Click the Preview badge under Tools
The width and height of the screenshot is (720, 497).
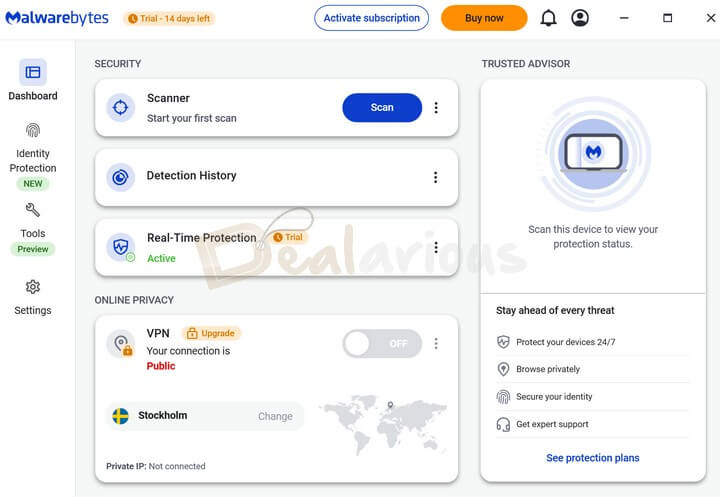tap(33, 249)
